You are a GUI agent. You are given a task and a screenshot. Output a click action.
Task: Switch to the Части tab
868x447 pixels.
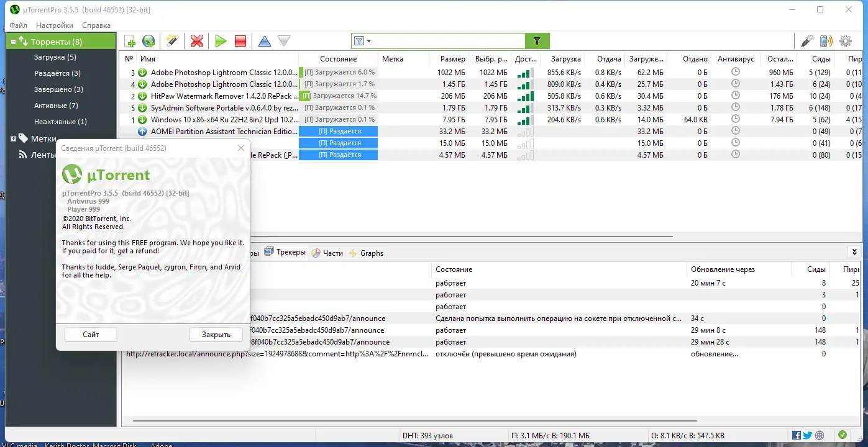click(x=327, y=253)
